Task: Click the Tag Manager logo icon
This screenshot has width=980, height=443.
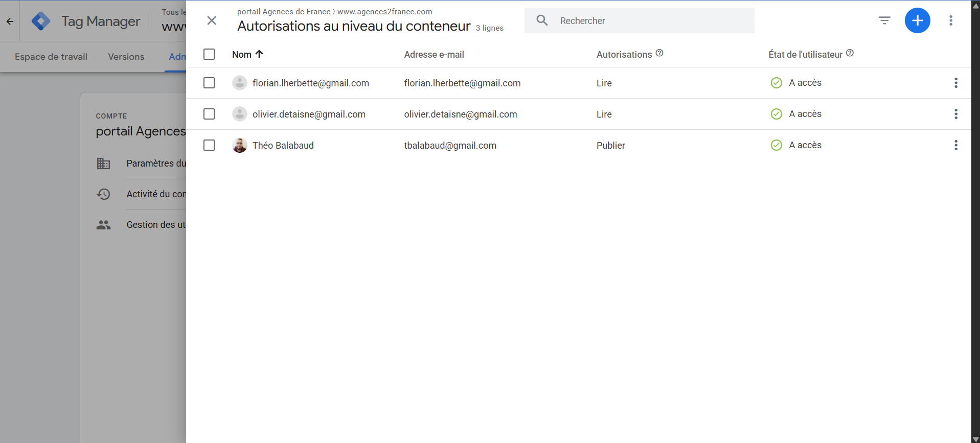Action: (x=41, y=21)
